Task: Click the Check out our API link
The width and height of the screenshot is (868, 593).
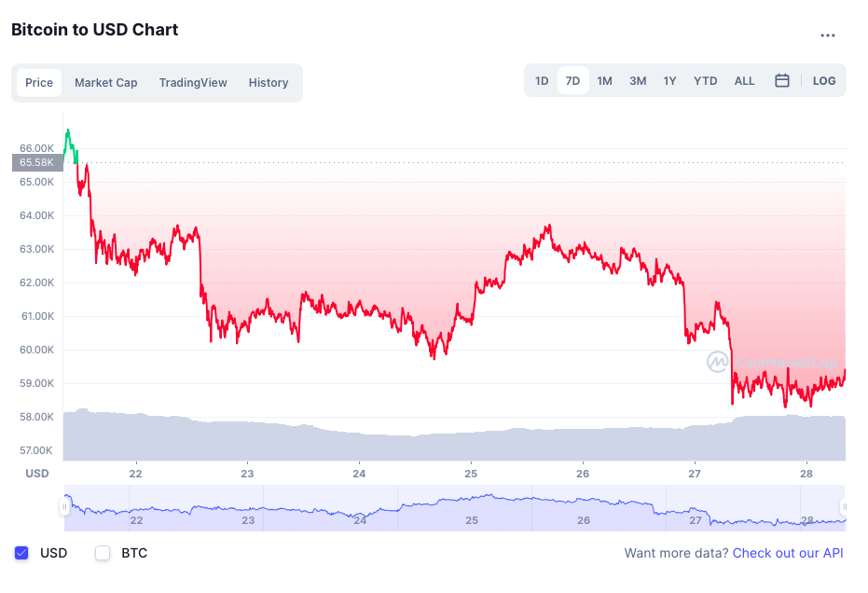Action: (x=788, y=553)
